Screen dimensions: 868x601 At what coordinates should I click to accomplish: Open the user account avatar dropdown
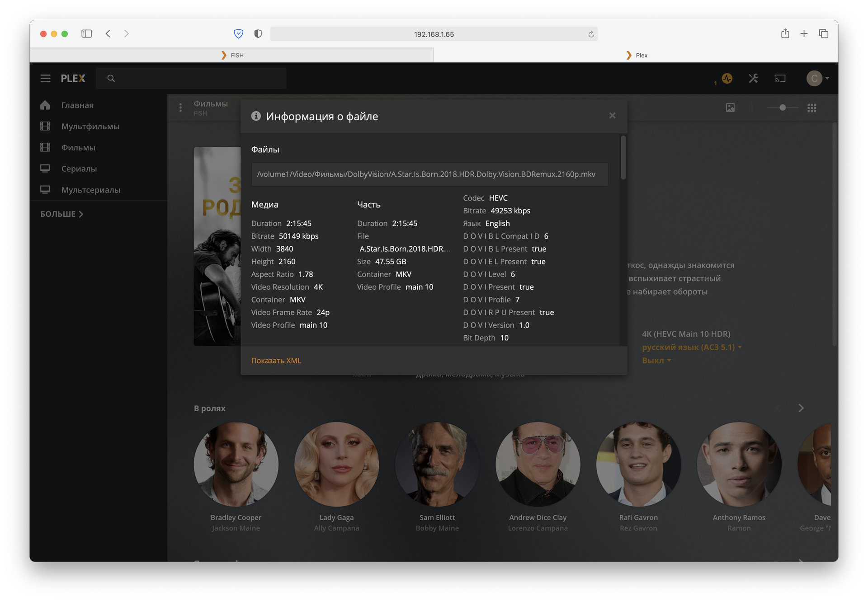[817, 78]
